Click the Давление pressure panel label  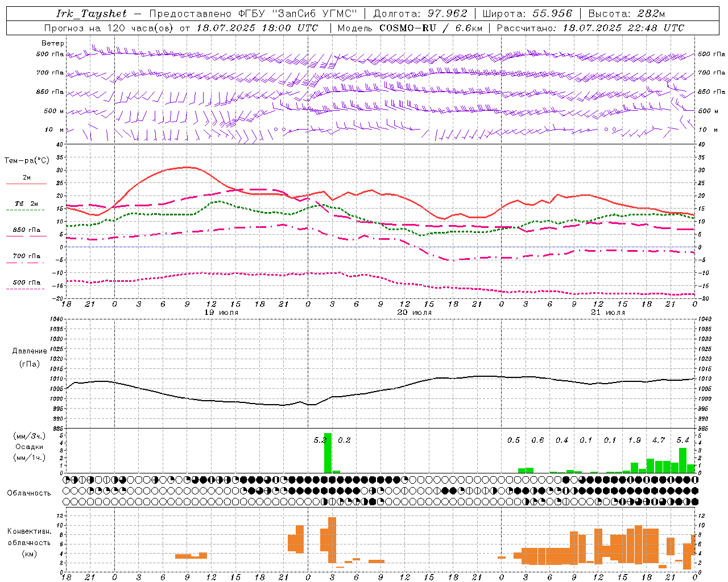[x=29, y=351]
